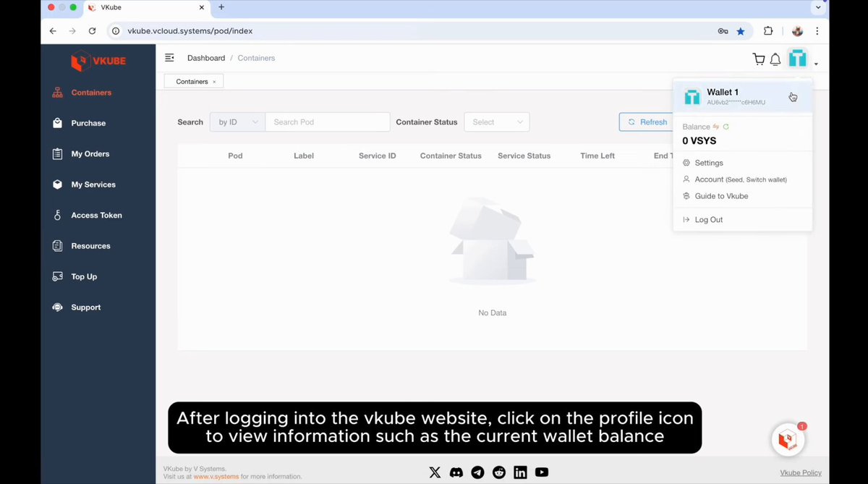Open the YouTube social icon
This screenshot has height=484, width=868.
[542, 472]
